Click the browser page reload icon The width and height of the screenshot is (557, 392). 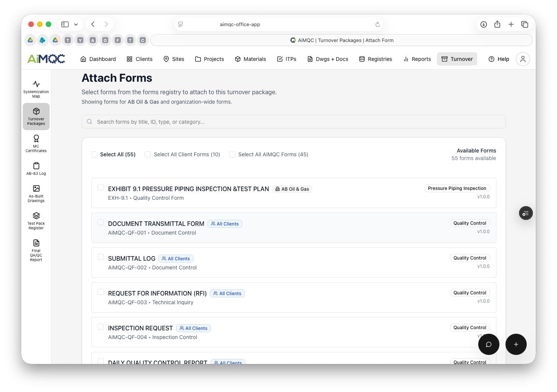(x=378, y=25)
